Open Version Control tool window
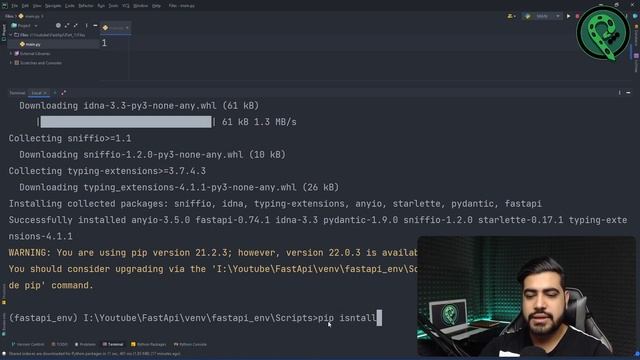 pos(27,344)
